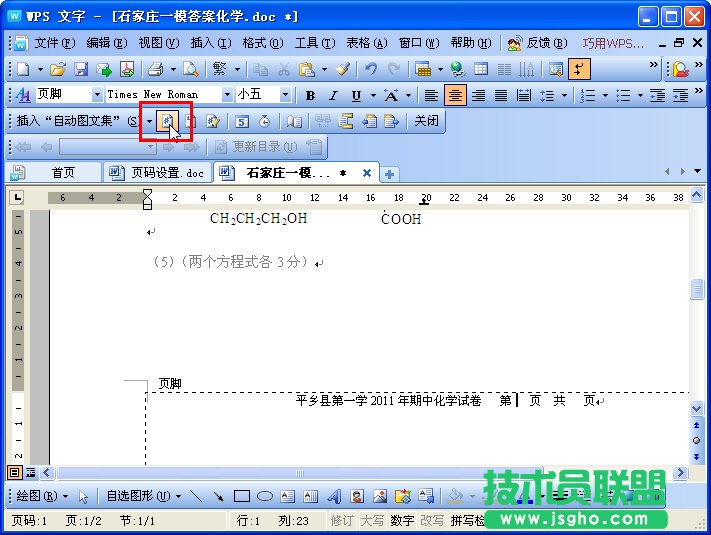Close the 石家庄一模 document tab
The width and height of the screenshot is (711, 535).
tap(367, 173)
